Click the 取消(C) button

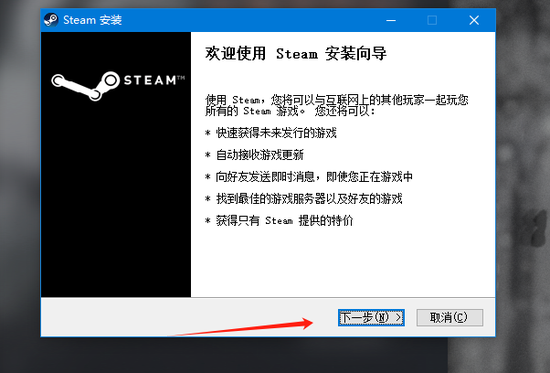coord(450,318)
